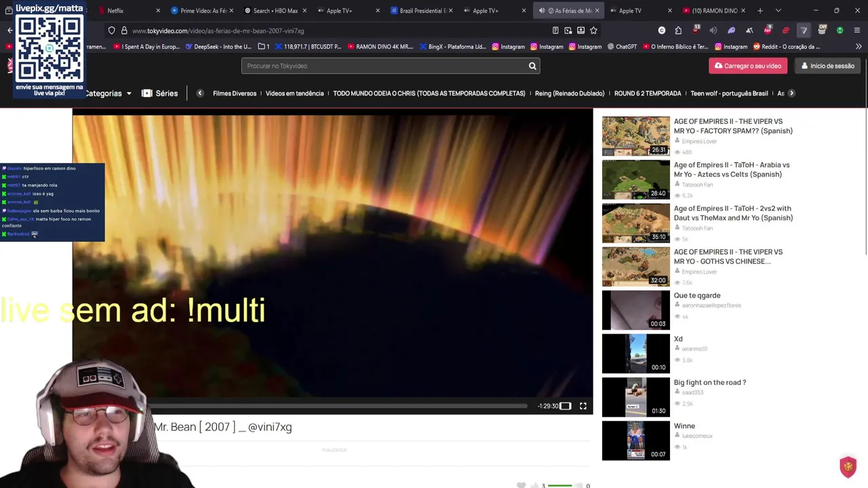Viewport: 868px width, 488px height.
Task: Click the 'Carregar o seu vídeo' upload button
Action: coord(748,66)
